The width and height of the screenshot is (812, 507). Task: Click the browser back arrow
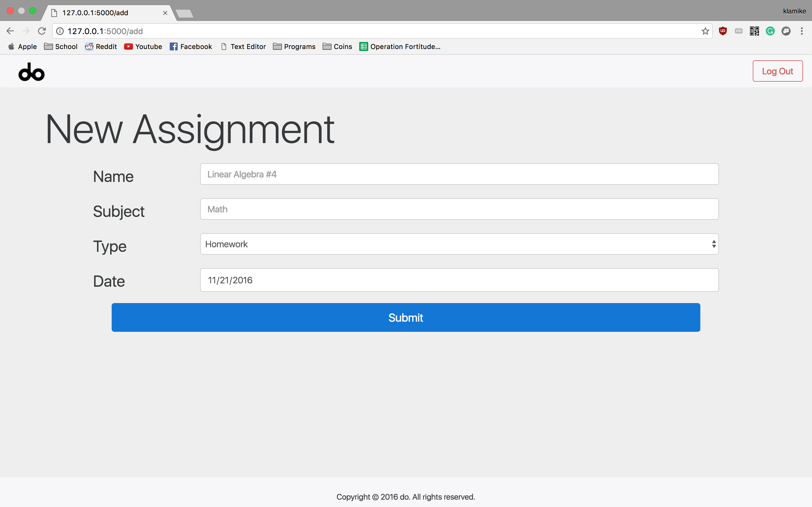pos(10,31)
